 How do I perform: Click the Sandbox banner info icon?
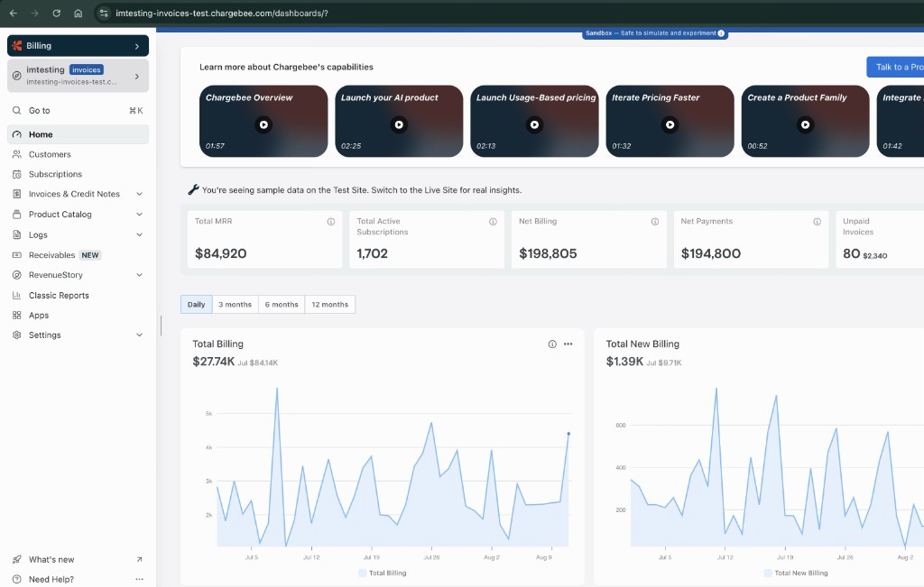coord(721,33)
